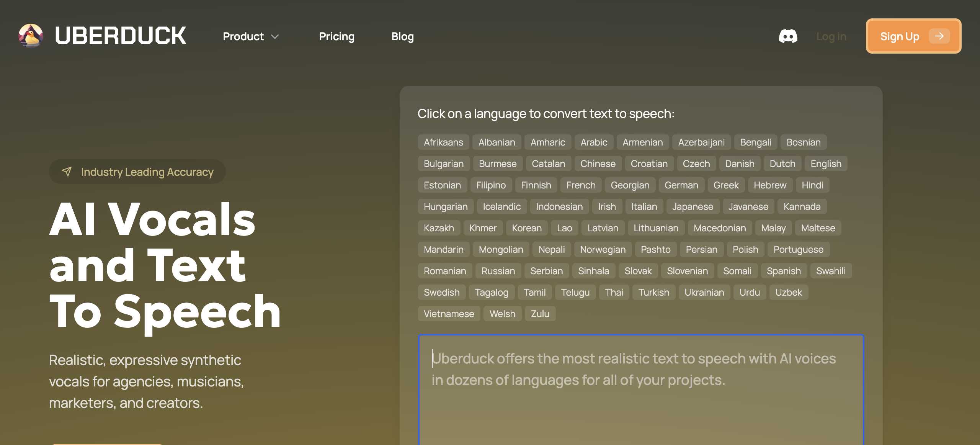Select the Japanese language chip
The image size is (980, 445).
[693, 206]
